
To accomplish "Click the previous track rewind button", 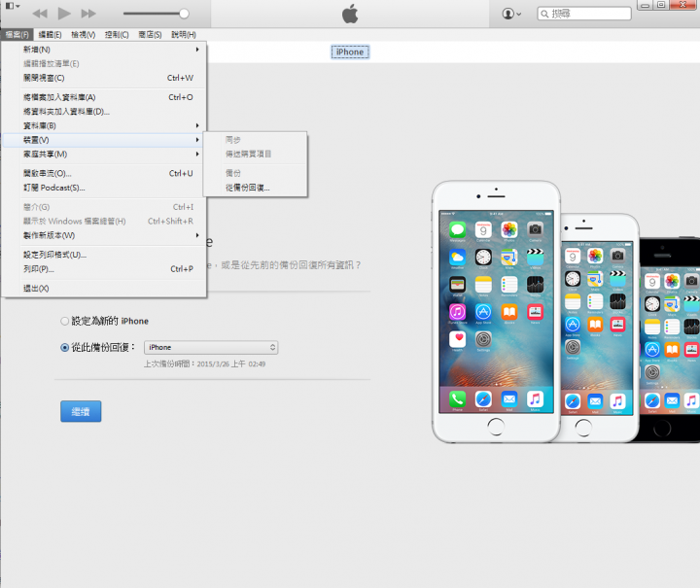I will click(40, 14).
